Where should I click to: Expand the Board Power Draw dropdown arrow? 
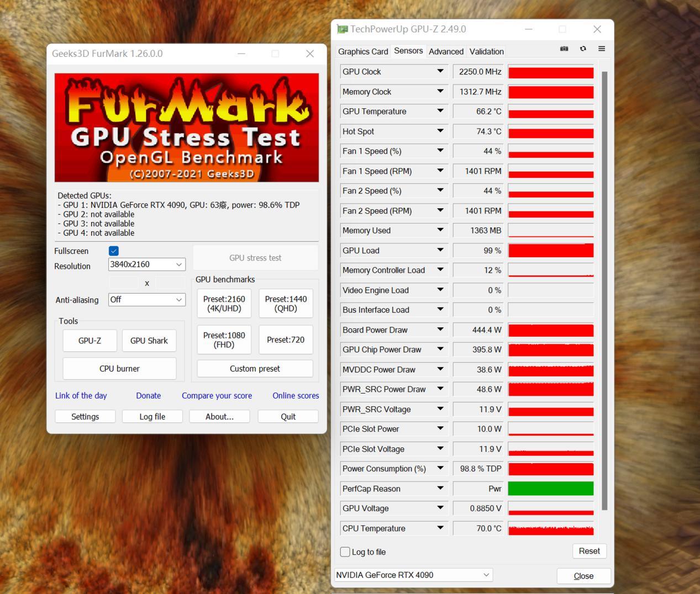pos(440,330)
